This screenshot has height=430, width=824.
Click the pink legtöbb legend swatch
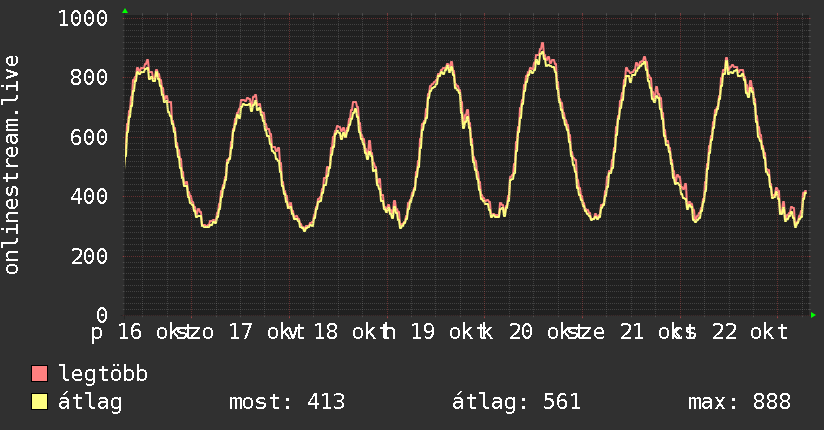pyautogui.click(x=39, y=373)
